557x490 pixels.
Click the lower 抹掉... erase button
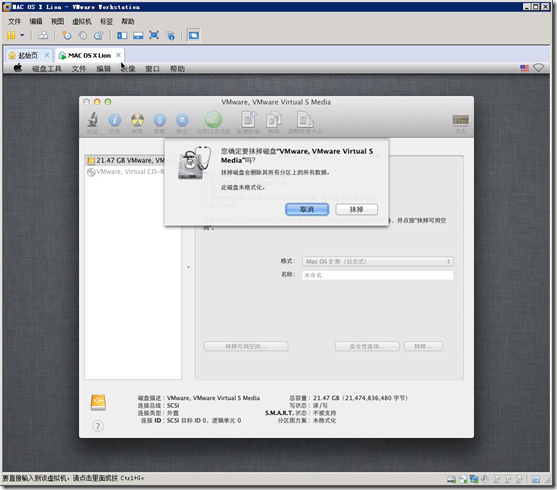(x=423, y=346)
